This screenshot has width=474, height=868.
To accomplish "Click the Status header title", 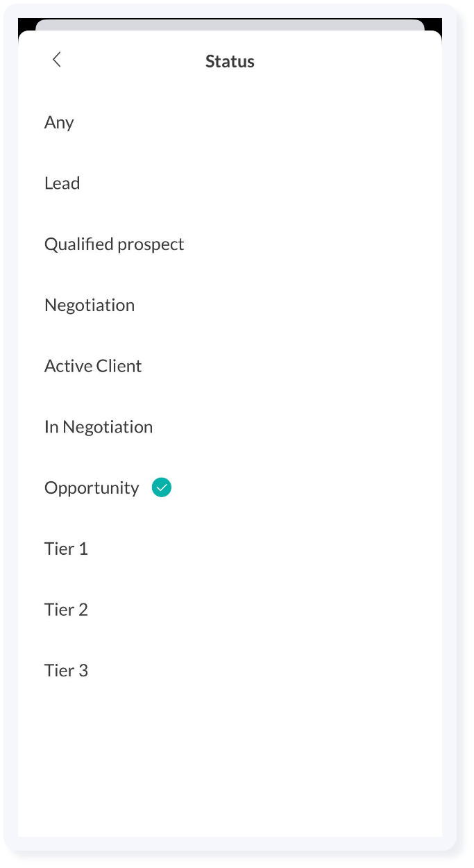I will tap(230, 61).
